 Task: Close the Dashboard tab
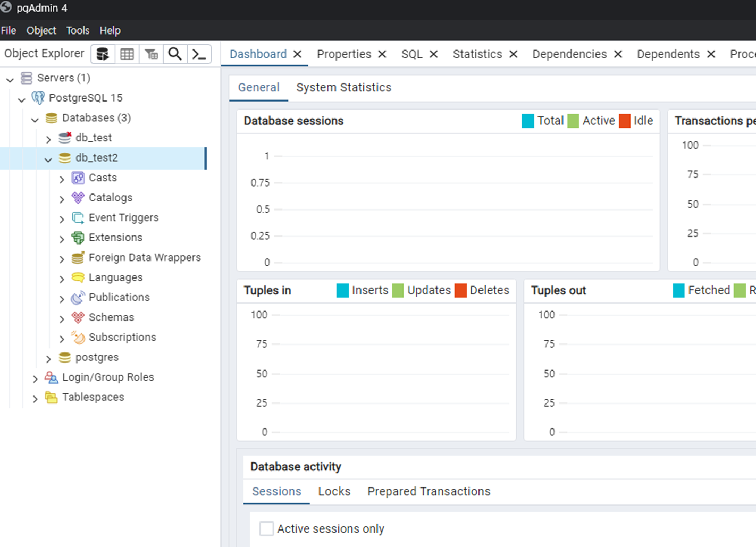click(298, 54)
